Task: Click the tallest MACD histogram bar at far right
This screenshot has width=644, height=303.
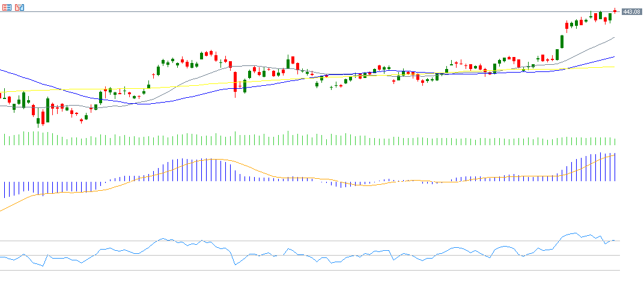Action: (x=615, y=167)
